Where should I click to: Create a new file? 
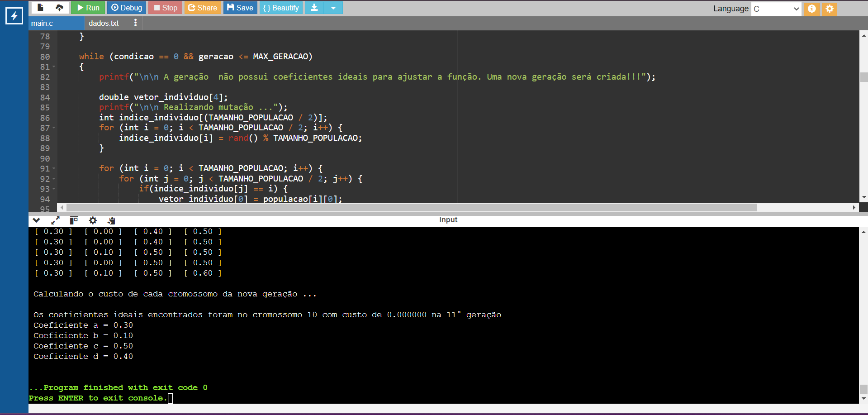tap(40, 7)
